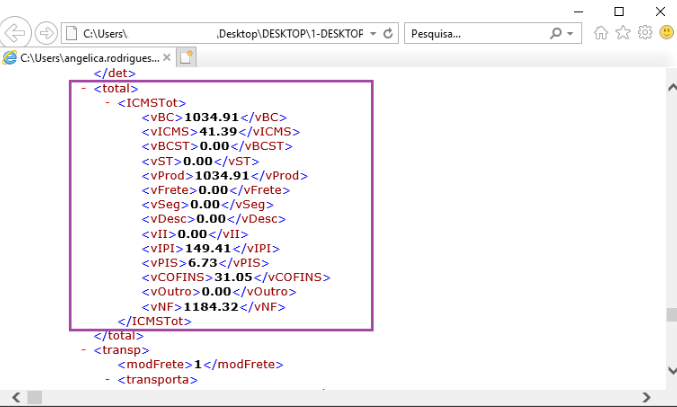Click the vCOFINS value 31.05
This screenshot has width=677, height=407.
[233, 277]
